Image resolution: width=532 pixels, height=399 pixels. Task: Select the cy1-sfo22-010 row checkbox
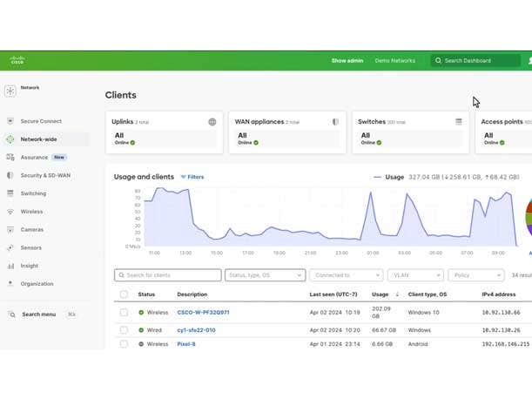(x=124, y=330)
